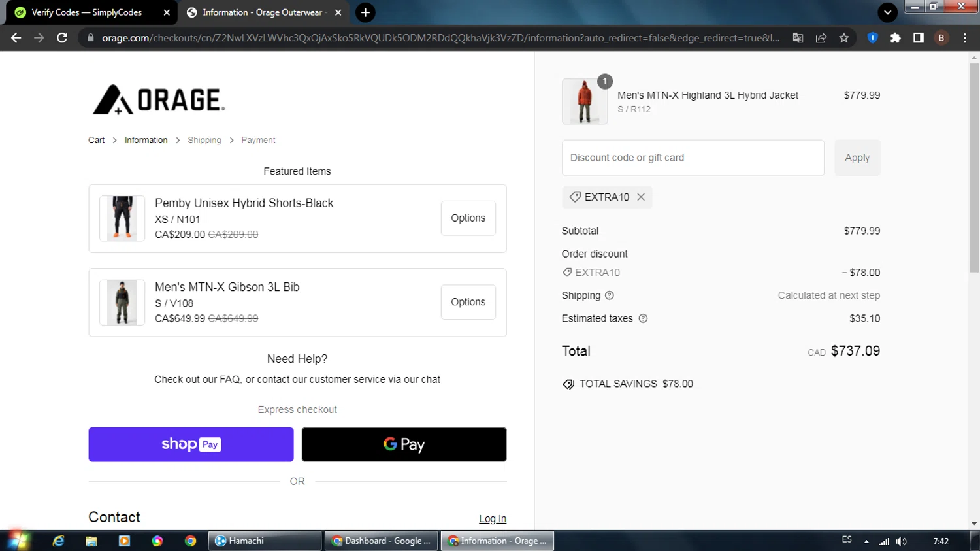View site information lock icon

(x=90, y=38)
